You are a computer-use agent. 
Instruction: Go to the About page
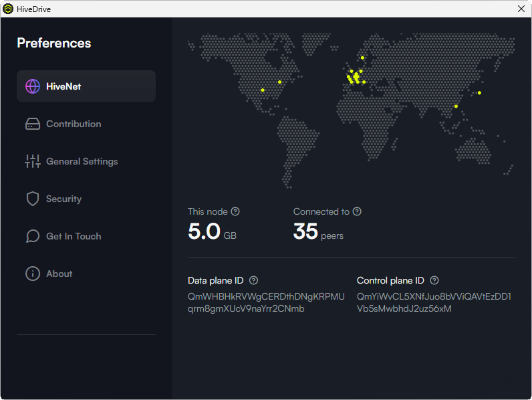click(59, 274)
